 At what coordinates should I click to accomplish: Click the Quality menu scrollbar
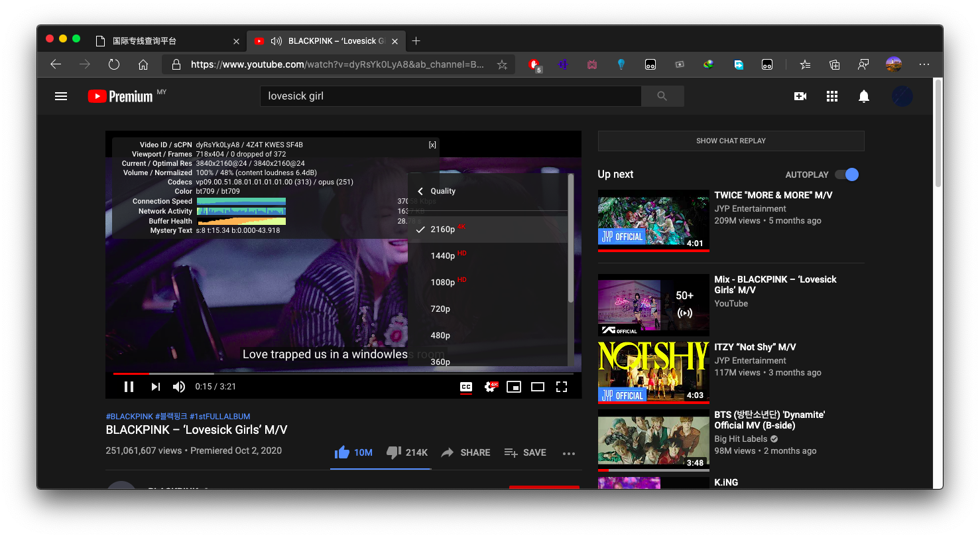[x=571, y=239]
